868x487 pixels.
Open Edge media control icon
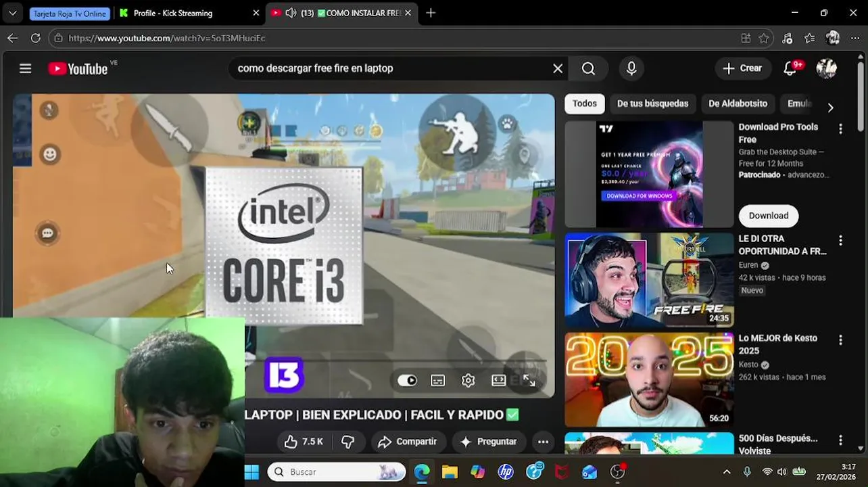point(787,39)
